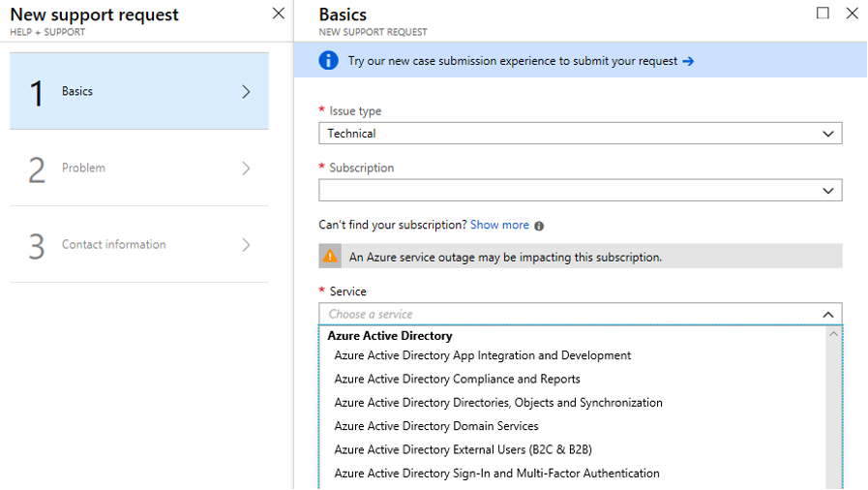The image size is (868, 490).
Task: Close the Basics blade
Action: coord(852,13)
